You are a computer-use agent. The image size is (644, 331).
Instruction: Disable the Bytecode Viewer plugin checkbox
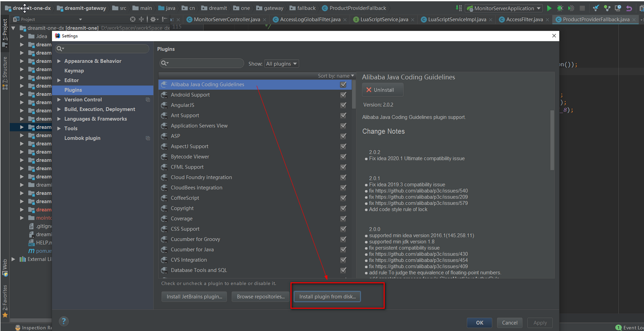[x=343, y=157]
